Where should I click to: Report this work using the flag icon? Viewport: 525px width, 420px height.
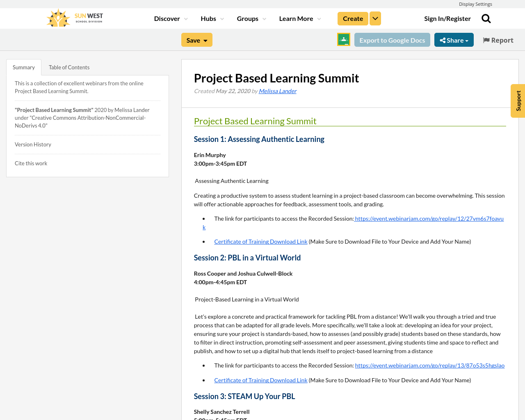coord(498,39)
